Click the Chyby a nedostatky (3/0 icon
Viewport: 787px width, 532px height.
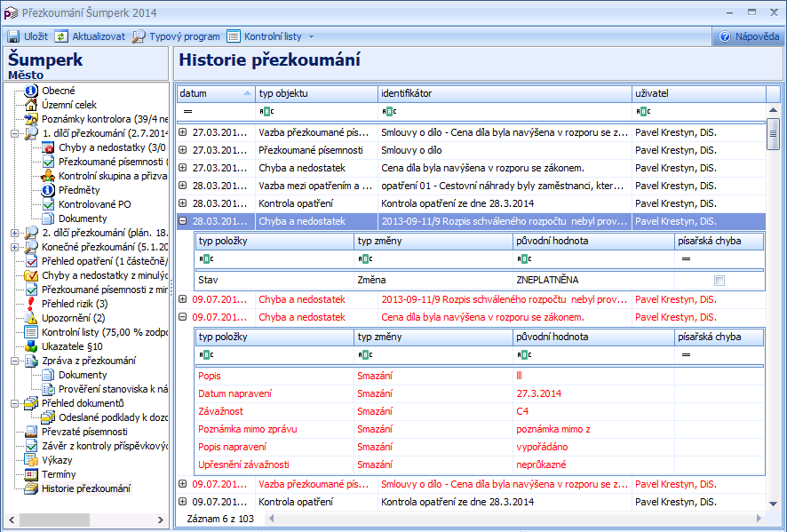(48, 147)
